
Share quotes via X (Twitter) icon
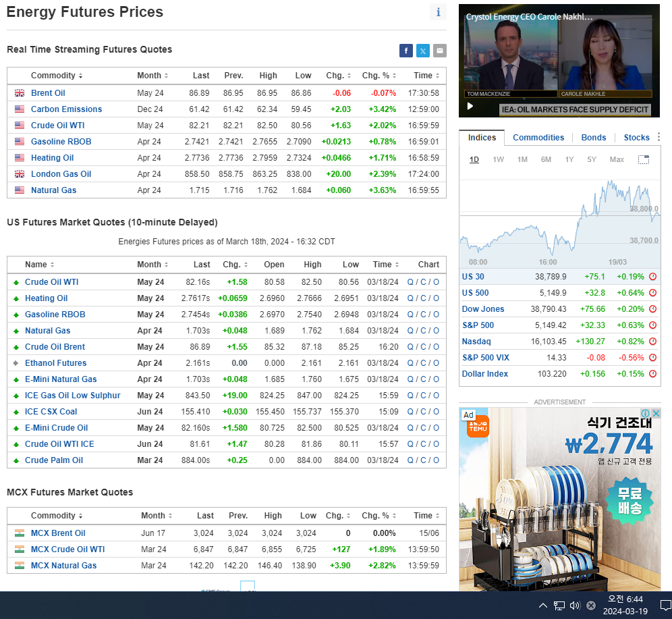point(423,51)
